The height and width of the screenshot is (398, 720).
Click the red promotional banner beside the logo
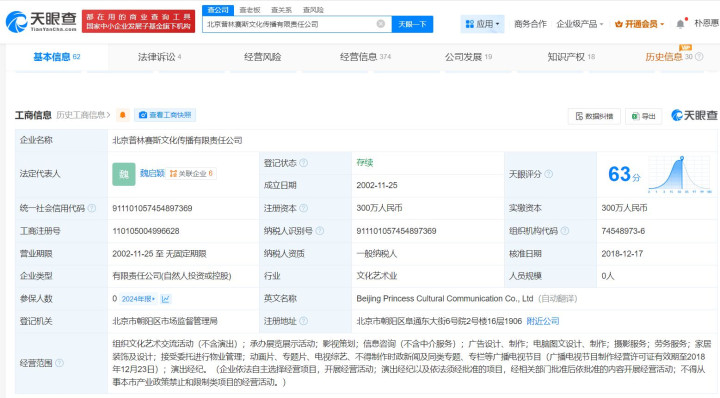coord(138,22)
